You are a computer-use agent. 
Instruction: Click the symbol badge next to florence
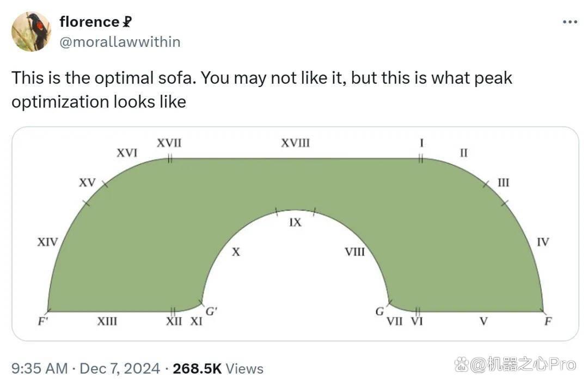coord(127,22)
